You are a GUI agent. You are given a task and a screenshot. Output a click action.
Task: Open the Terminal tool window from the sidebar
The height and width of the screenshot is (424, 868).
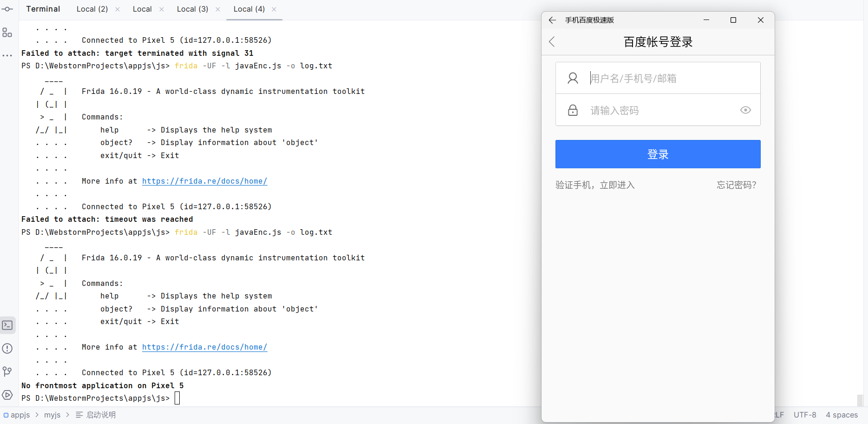click(x=7, y=325)
